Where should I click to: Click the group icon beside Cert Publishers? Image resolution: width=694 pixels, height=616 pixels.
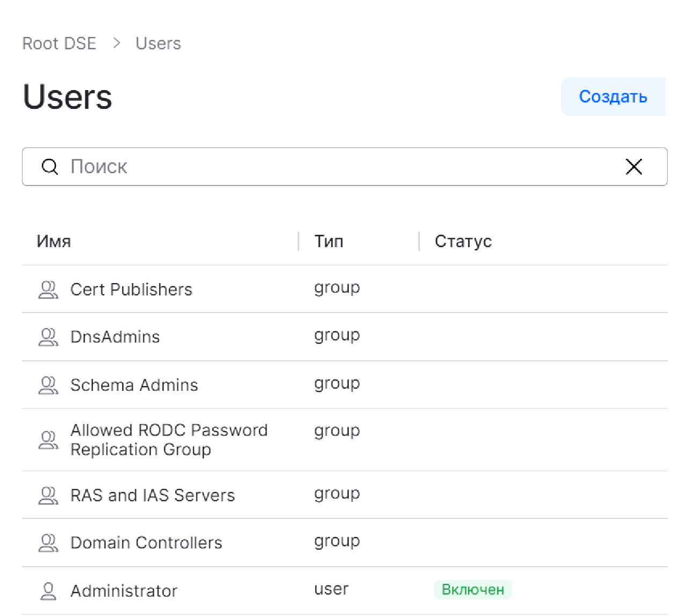(x=48, y=290)
